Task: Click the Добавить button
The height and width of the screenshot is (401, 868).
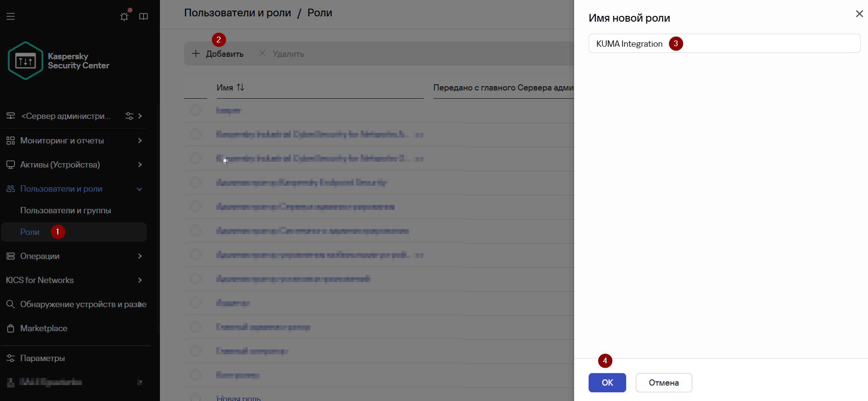Action: [x=218, y=54]
